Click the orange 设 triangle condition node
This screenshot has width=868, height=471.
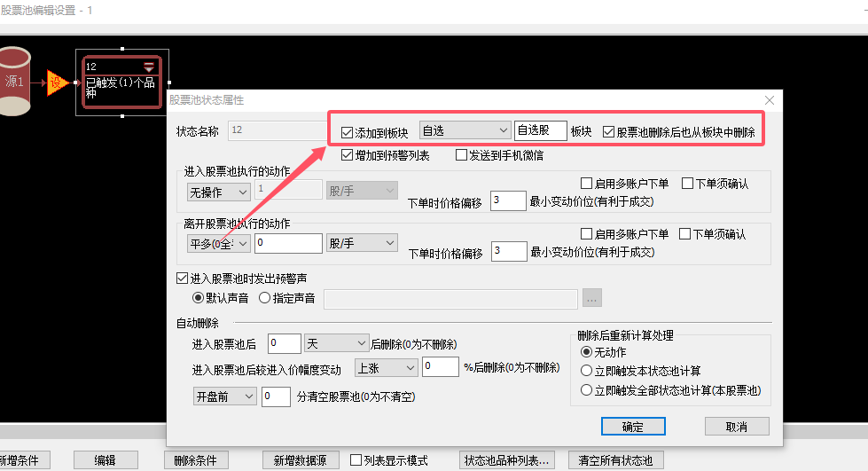pyautogui.click(x=57, y=83)
